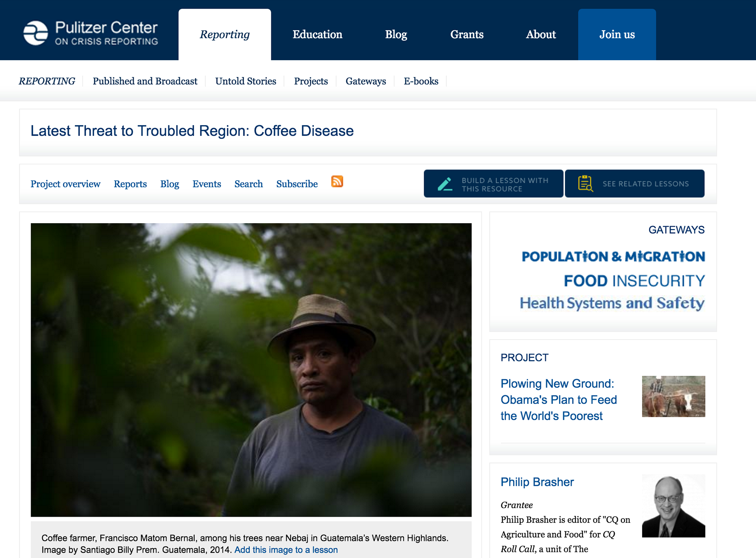This screenshot has height=558, width=756.
Task: Open the Food Insecurity gateway graphic
Action: click(634, 281)
